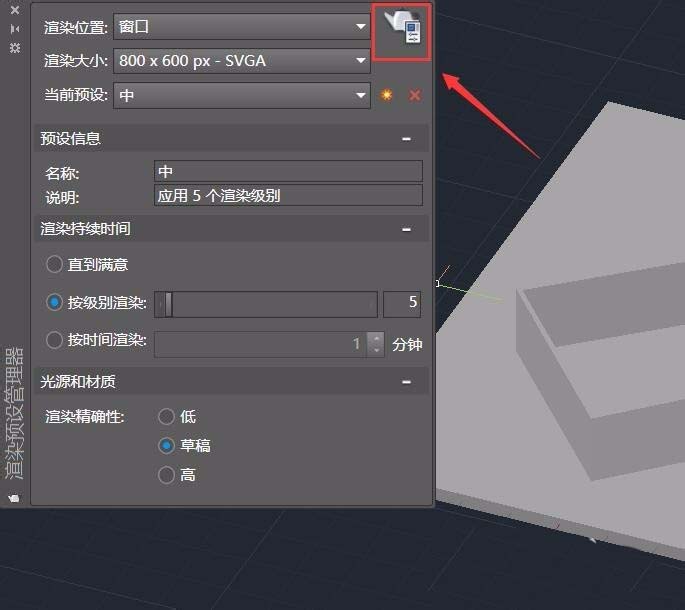Create a copy of current preset (star icon)
This screenshot has width=685, height=610.
[x=387, y=95]
